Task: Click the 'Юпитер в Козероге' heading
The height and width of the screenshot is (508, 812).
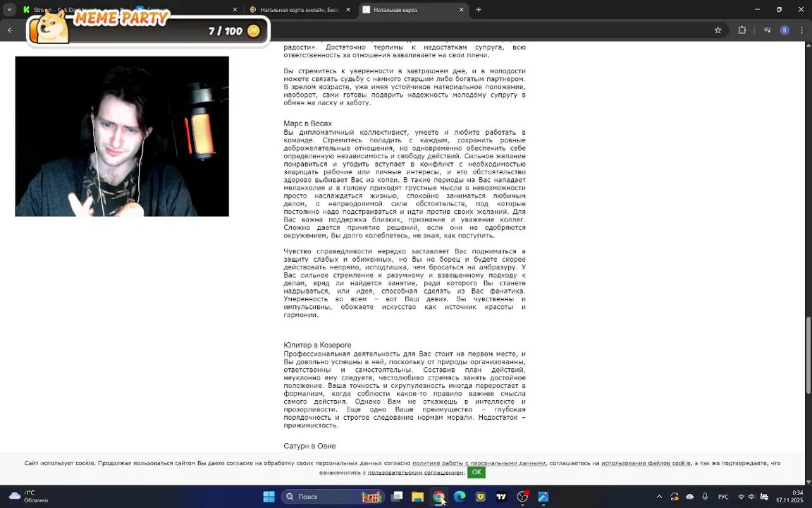Action: [x=317, y=345]
